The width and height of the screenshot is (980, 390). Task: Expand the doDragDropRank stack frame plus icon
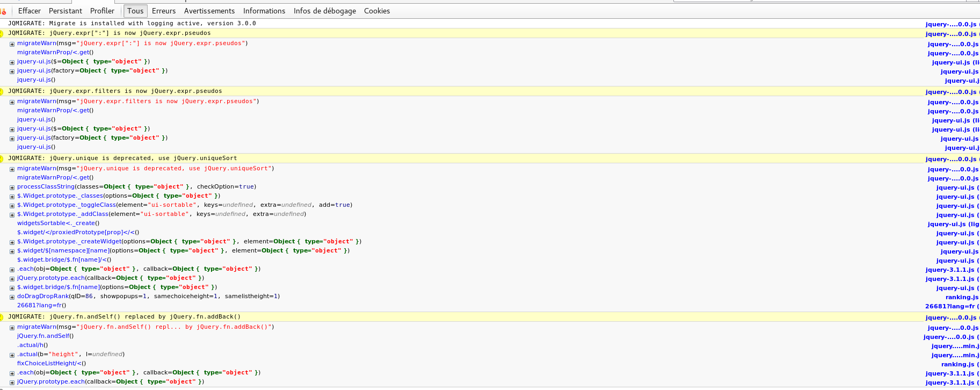(12, 297)
